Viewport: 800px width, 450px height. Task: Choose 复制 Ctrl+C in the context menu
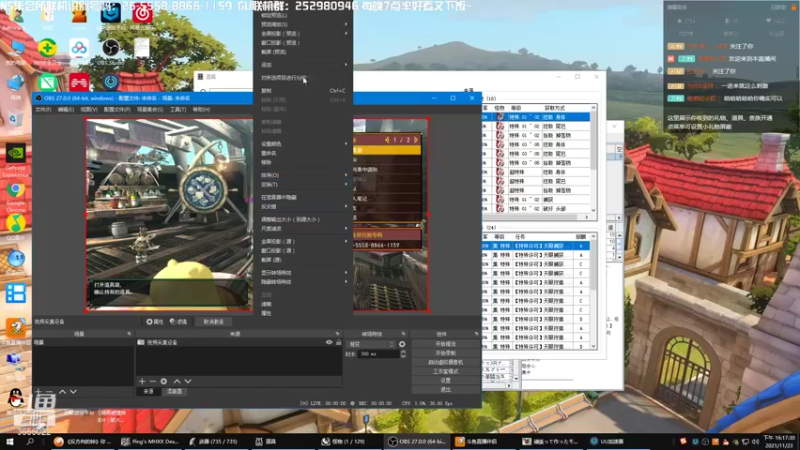[303, 90]
